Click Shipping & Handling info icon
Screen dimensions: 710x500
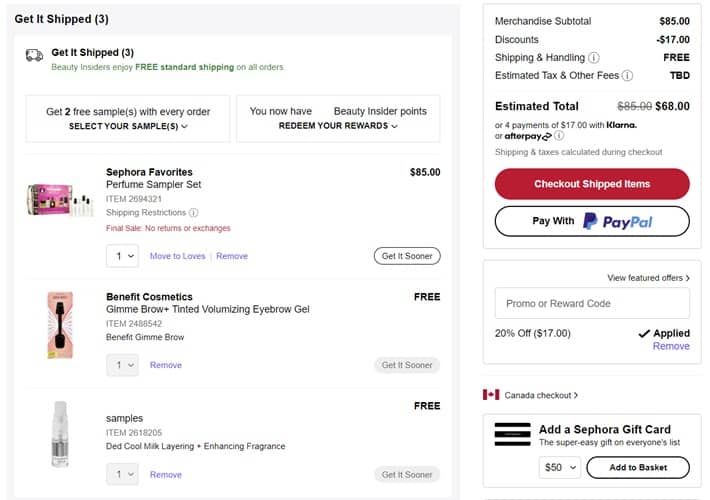594,58
